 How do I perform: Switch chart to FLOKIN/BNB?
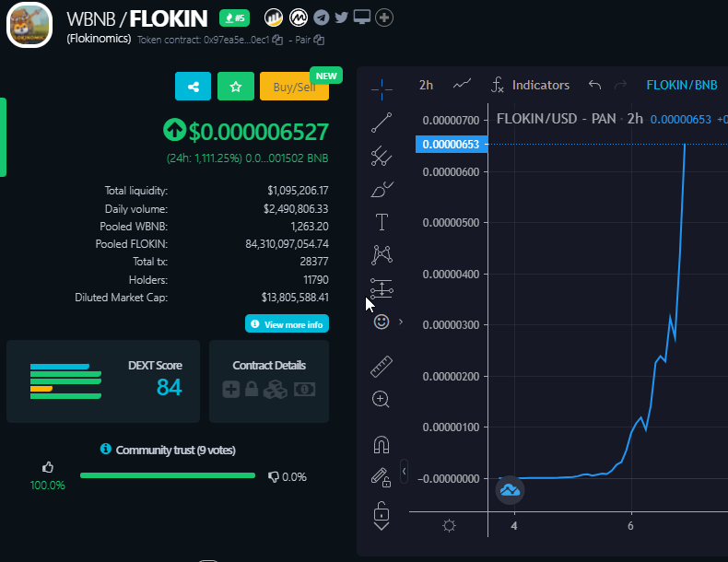point(682,85)
